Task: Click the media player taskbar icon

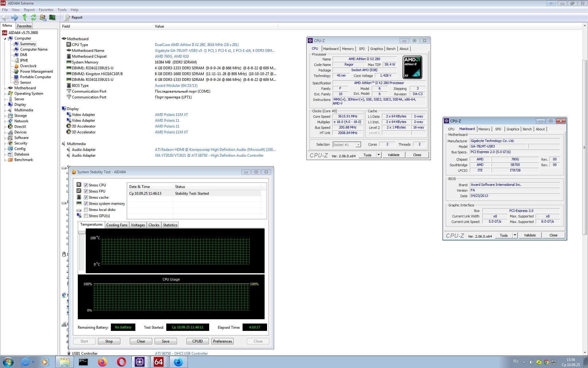Action: (45, 362)
